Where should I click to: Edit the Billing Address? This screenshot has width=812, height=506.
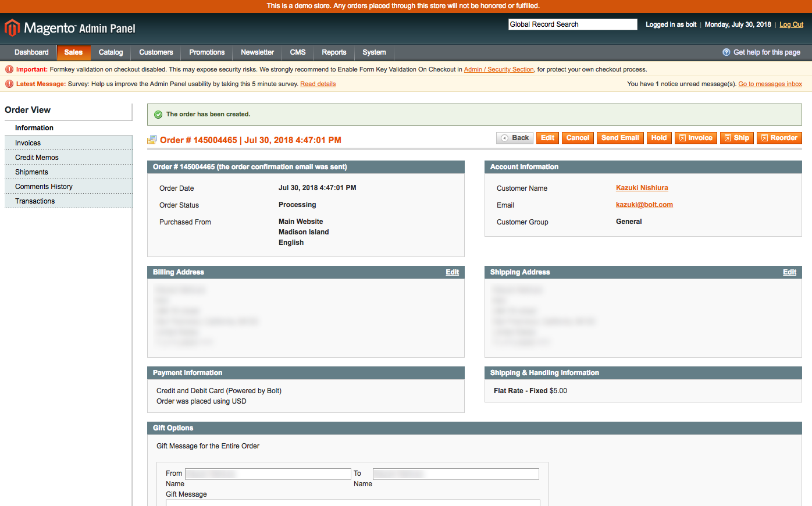coord(452,272)
